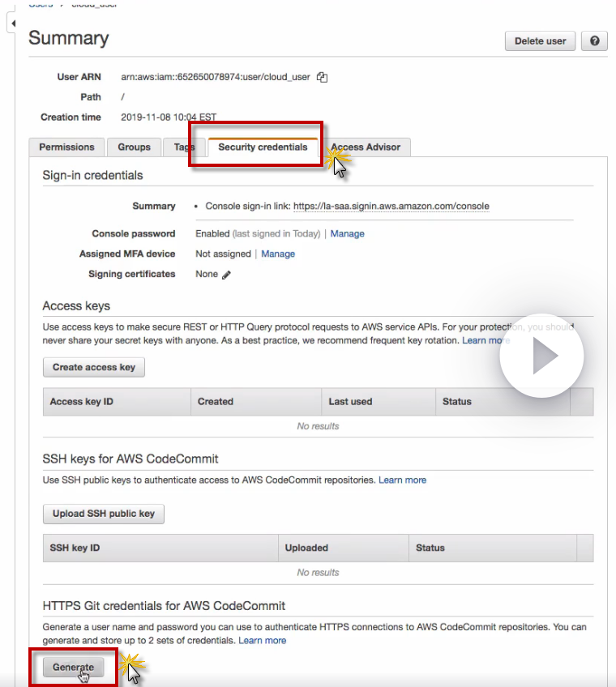
Task: Edit signing certificates with pencil icon
Action: pyautogui.click(x=226, y=275)
